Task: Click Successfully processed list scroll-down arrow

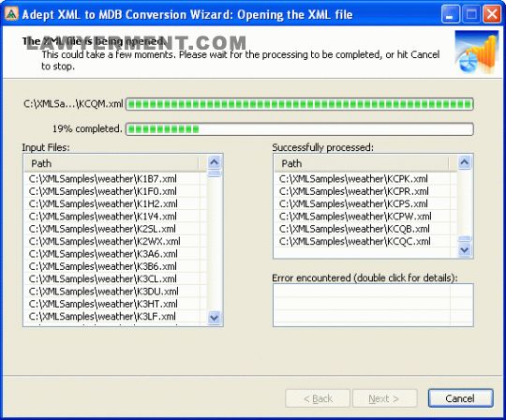Action: click(x=465, y=250)
